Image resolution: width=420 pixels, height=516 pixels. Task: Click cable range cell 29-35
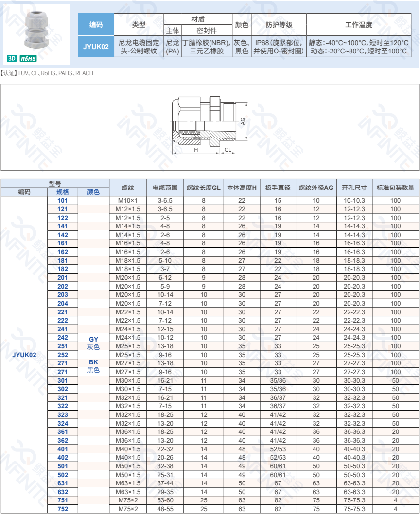(x=165, y=492)
